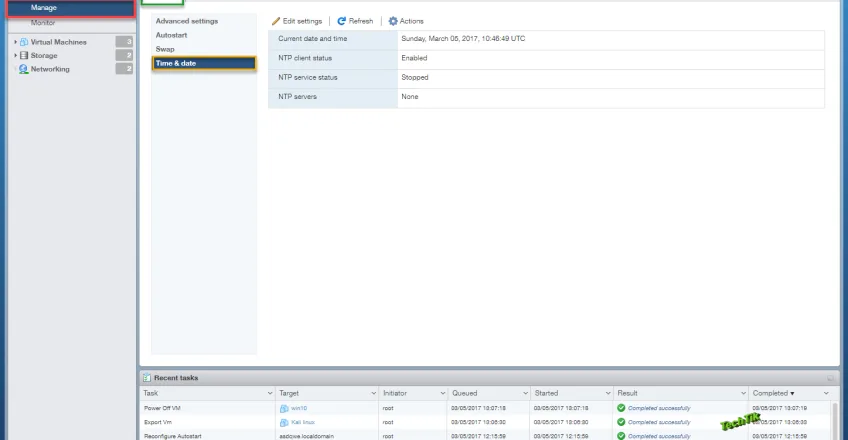This screenshot has width=848, height=440.
Task: Click the Storage icon in navigator
Action: coord(24,56)
